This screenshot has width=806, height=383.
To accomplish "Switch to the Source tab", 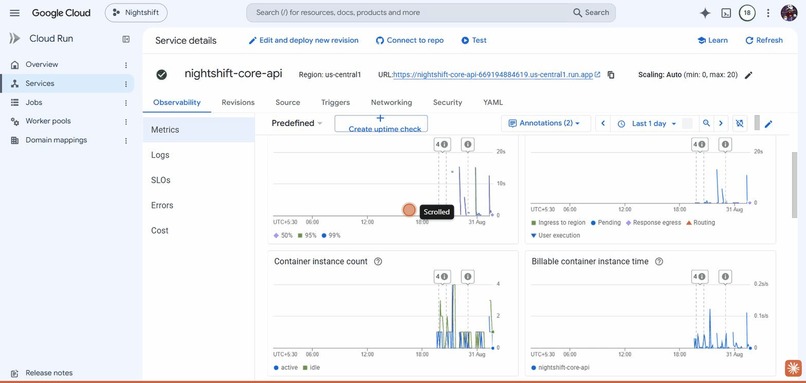I will click(287, 102).
